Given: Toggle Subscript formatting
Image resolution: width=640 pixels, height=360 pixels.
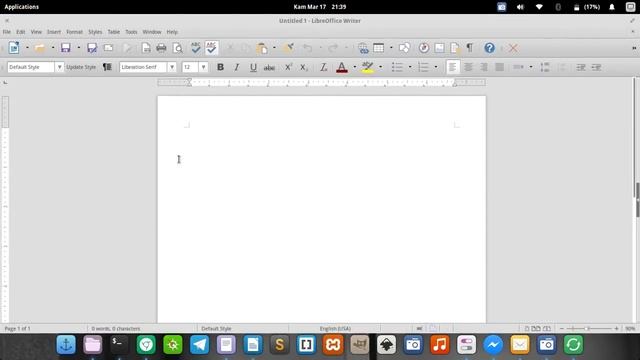Looking at the screenshot, I should pos(304,67).
